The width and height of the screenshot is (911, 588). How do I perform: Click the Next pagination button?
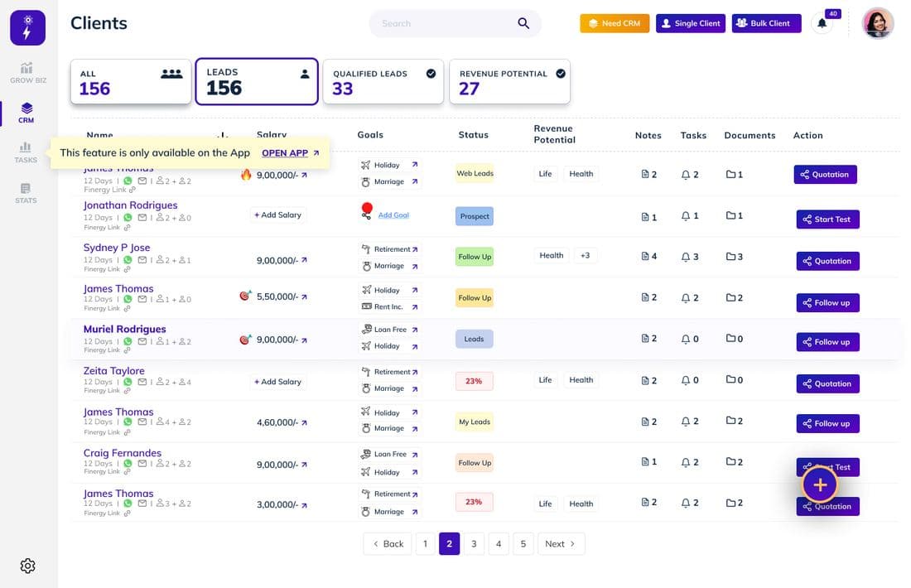561,544
